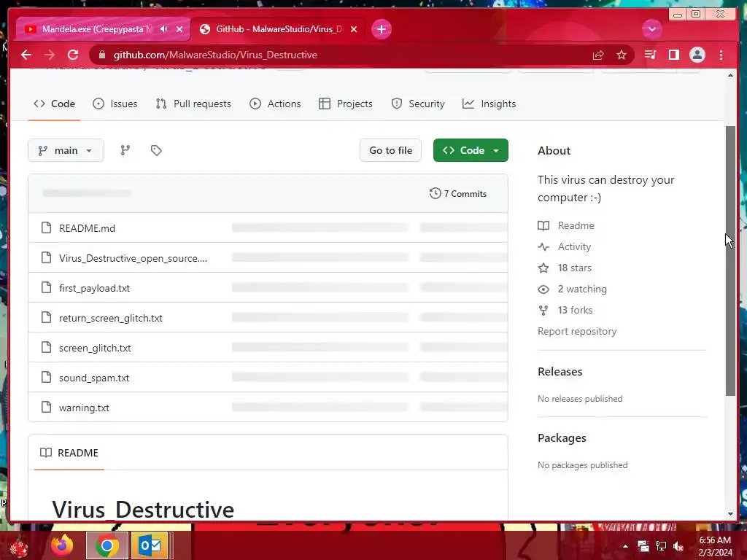Toggle the browser side panel icon
Image resolution: width=747 pixels, height=560 pixels.
pyautogui.click(x=673, y=55)
